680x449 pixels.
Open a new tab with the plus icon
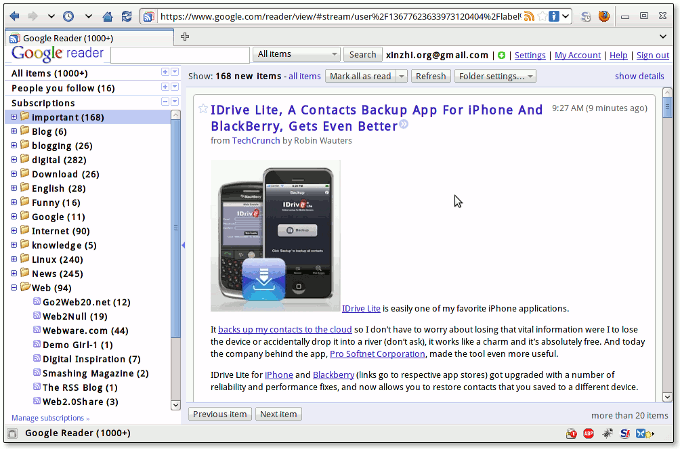coord(185,36)
